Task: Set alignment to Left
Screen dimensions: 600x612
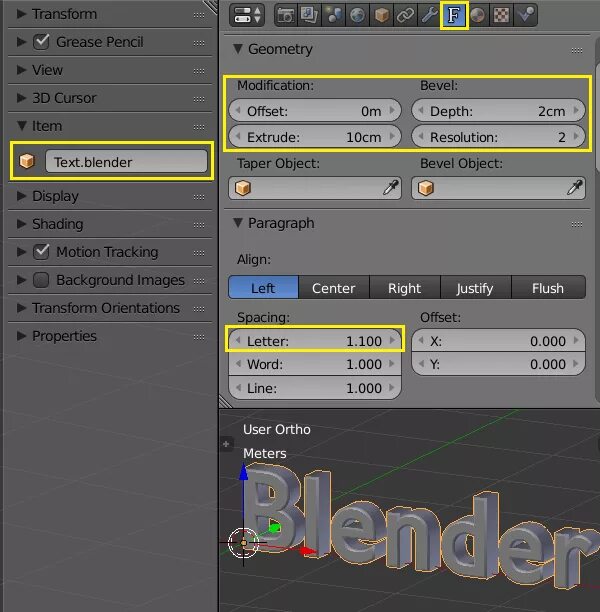Action: tap(264, 288)
